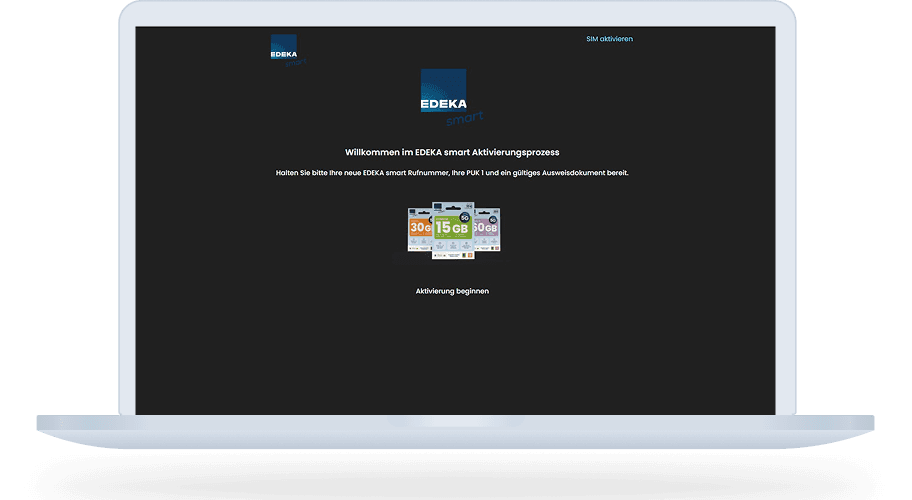Click the text about Rufnummer, PUK 1 and Ausweisdokument
This screenshot has height=500, width=912.
452,173
